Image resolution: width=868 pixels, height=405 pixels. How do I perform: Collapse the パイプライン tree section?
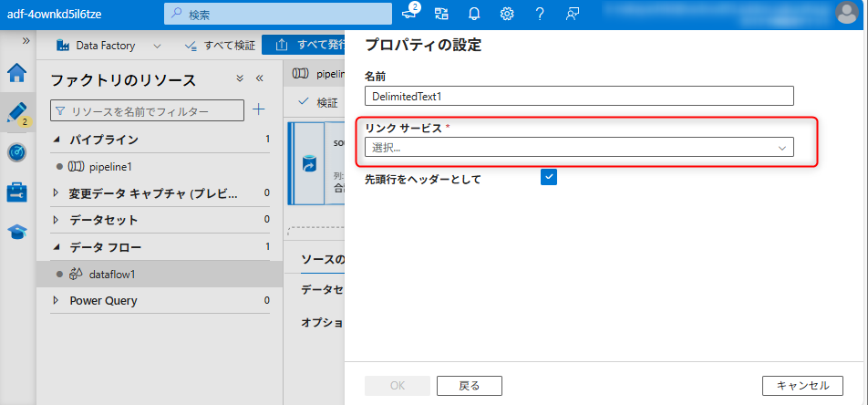(57, 140)
